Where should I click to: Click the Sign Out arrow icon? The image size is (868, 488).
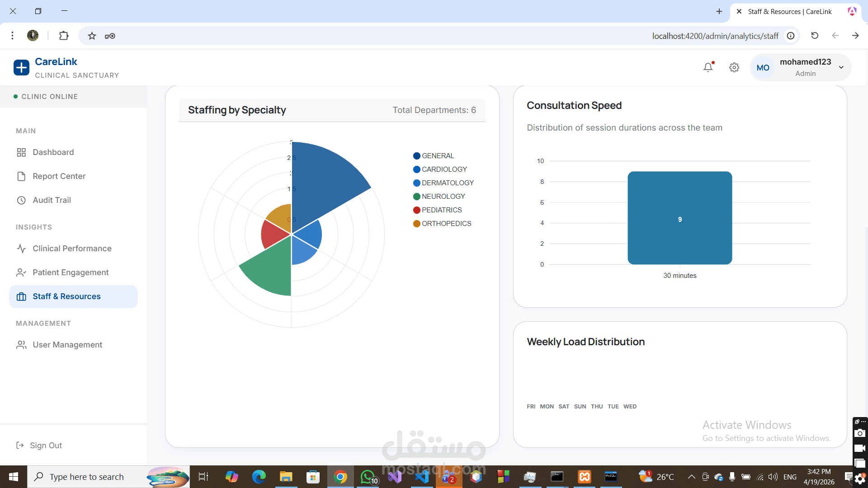20,446
